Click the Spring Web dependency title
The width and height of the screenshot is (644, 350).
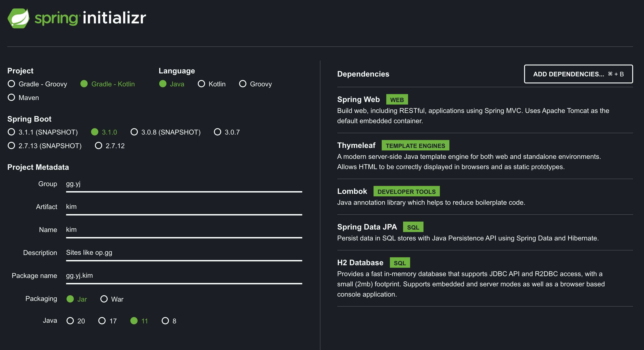pos(358,99)
